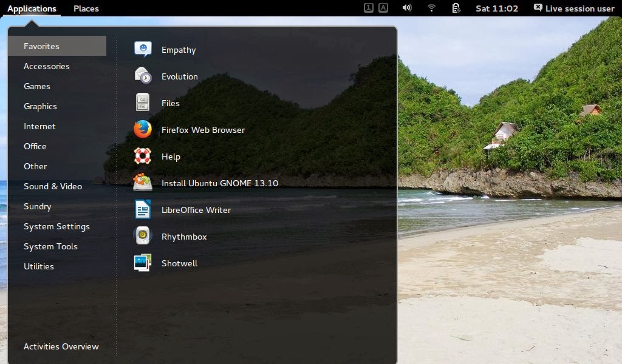The width and height of the screenshot is (622, 364).
Task: Open the Shotwell photo icon
Action: 143,263
